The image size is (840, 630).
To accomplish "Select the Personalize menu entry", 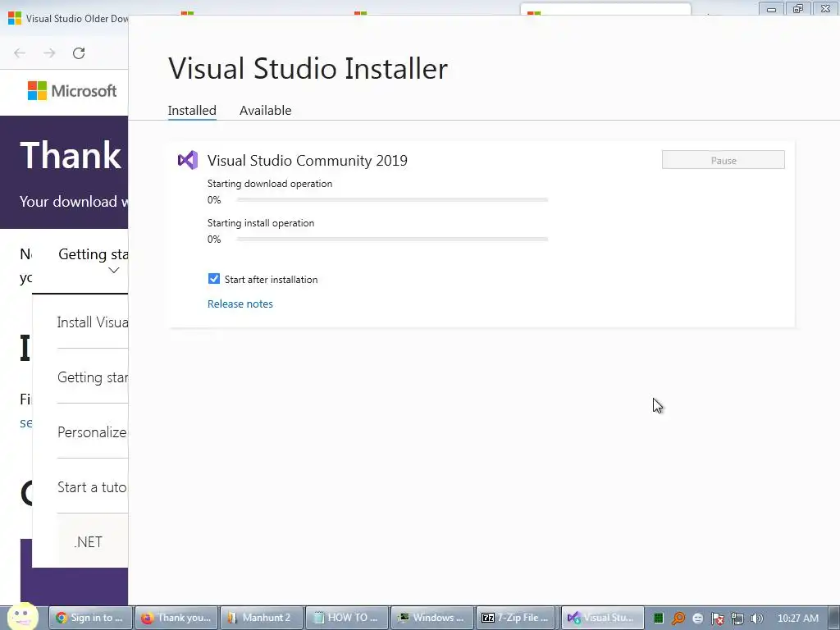I will (x=92, y=432).
